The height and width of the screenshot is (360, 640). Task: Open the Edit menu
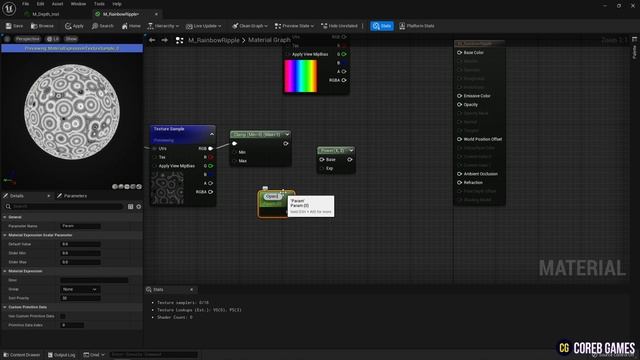click(x=40, y=4)
